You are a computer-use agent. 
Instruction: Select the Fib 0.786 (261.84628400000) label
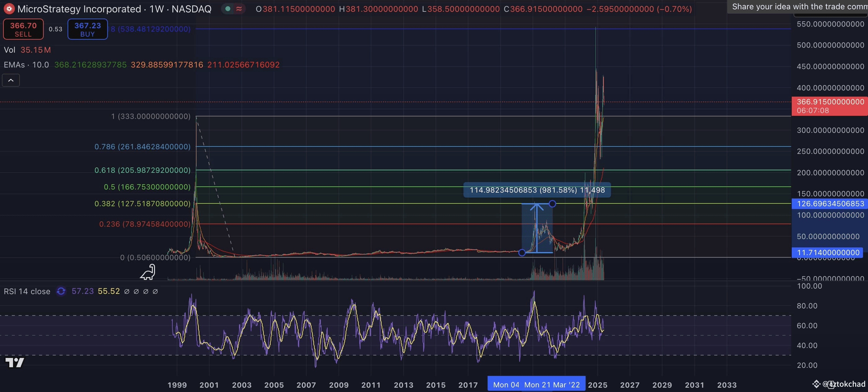(143, 147)
